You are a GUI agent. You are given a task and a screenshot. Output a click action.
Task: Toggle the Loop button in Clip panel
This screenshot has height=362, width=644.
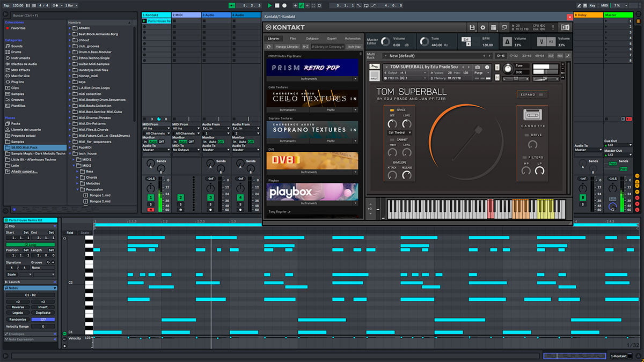tap(30, 245)
